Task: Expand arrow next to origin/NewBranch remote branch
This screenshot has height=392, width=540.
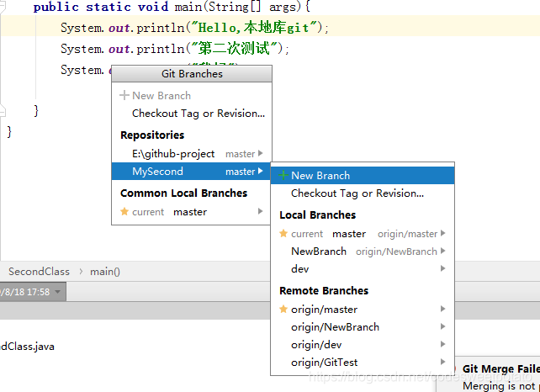Action: click(443, 326)
